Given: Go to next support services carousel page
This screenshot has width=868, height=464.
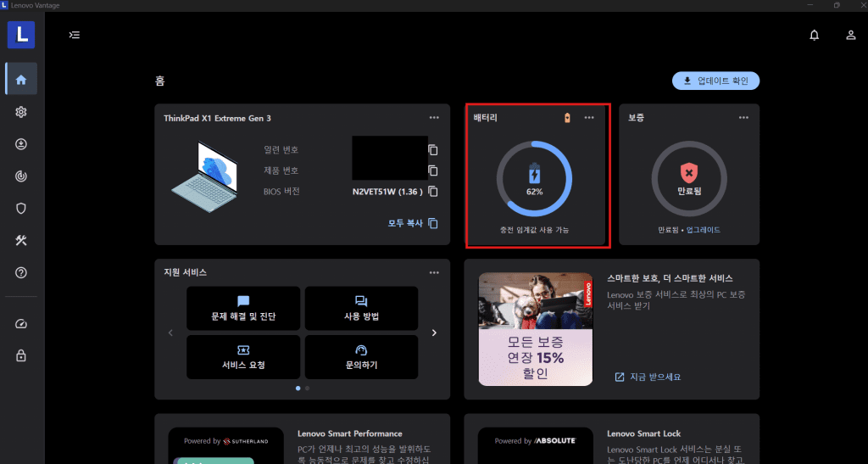Looking at the screenshot, I should pyautogui.click(x=434, y=333).
